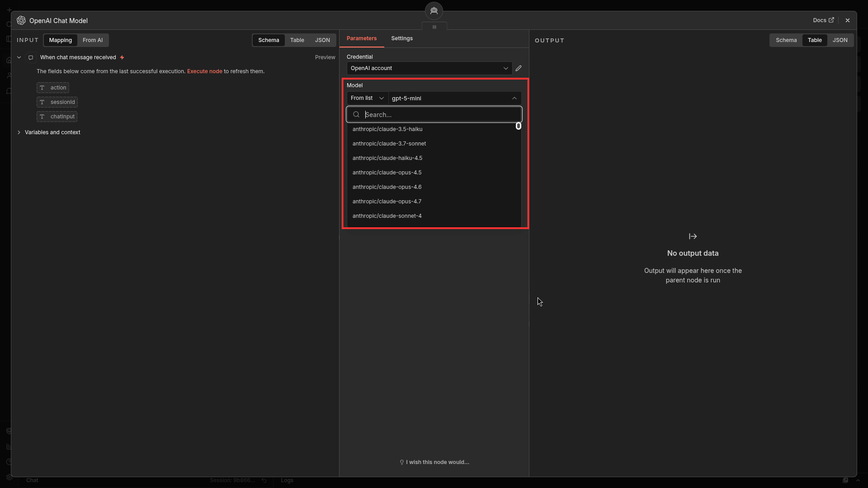This screenshot has height=488, width=868.
Task: Click the chat trigger node icon
Action: click(31, 57)
